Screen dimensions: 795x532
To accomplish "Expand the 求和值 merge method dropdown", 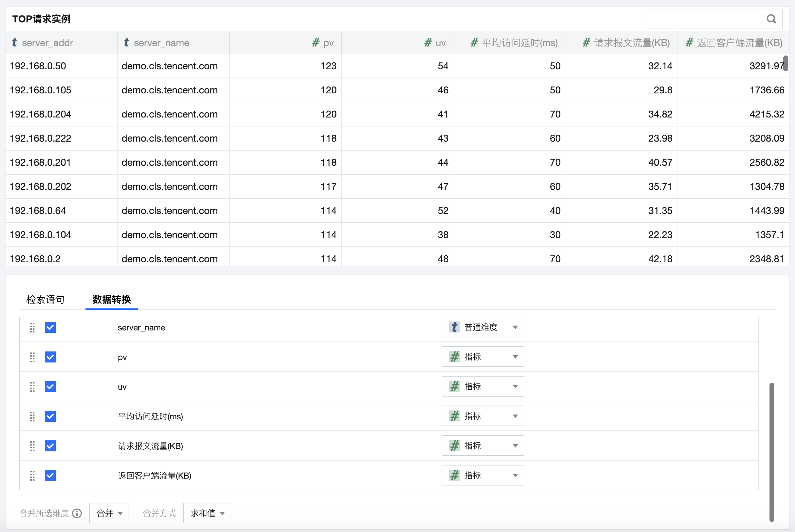I will 207,513.
